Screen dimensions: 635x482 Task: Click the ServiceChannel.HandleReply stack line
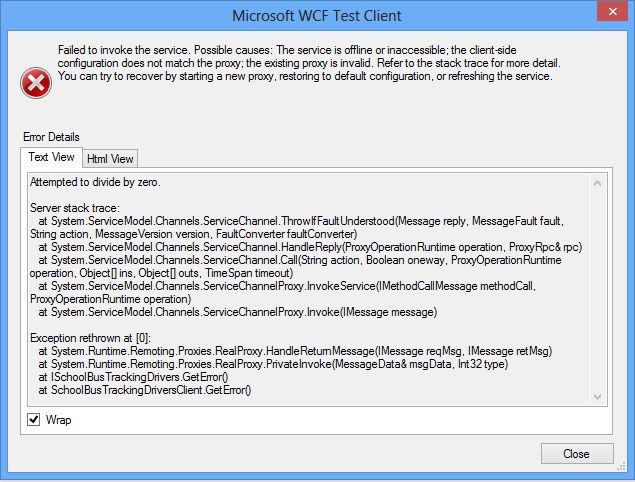pos(310,247)
